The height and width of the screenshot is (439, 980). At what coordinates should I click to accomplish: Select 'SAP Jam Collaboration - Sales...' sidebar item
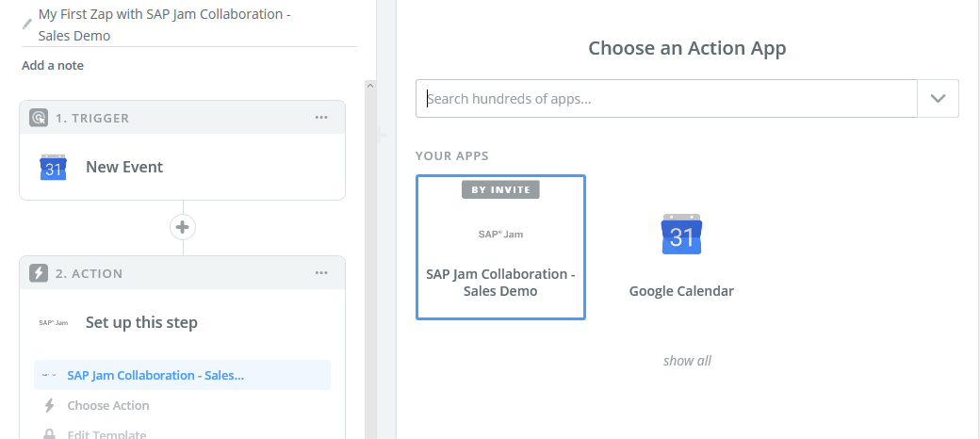183,375
